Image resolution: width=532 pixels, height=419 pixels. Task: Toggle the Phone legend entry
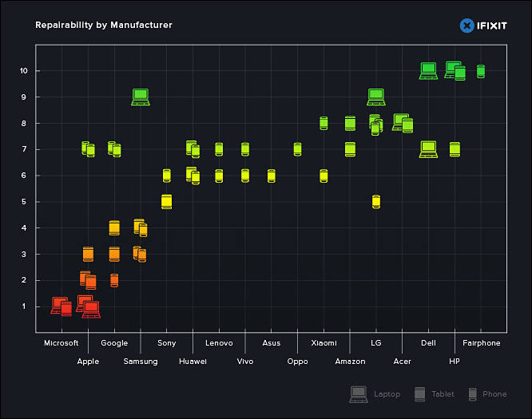[487, 394]
